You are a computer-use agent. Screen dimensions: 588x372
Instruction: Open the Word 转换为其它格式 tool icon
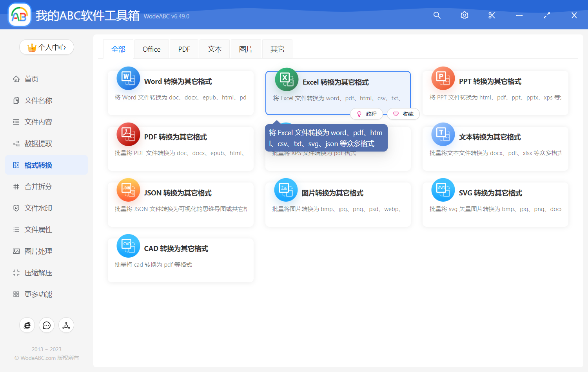(x=128, y=78)
